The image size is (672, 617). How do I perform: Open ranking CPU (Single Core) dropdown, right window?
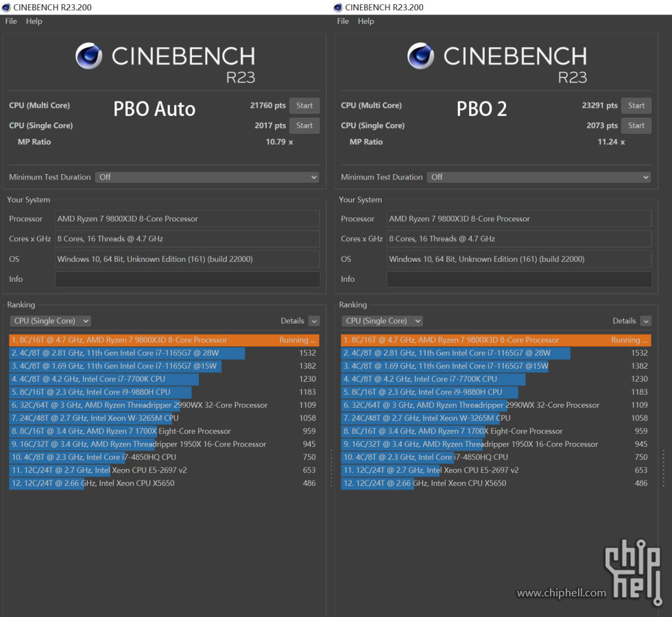pos(382,321)
